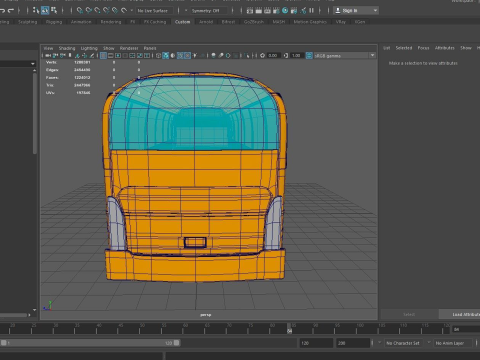
Task: Toggle wireframe on shaded viewport icon
Action: coord(180,55)
